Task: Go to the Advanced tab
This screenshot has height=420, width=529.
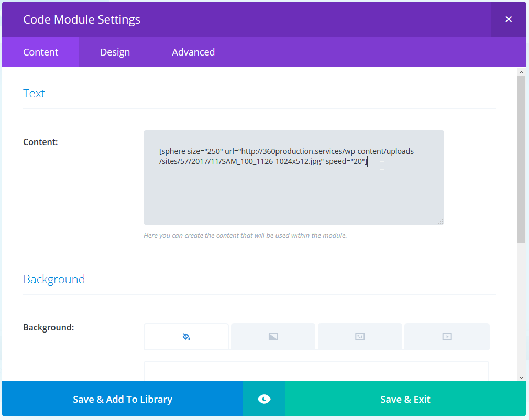Action: 193,52
